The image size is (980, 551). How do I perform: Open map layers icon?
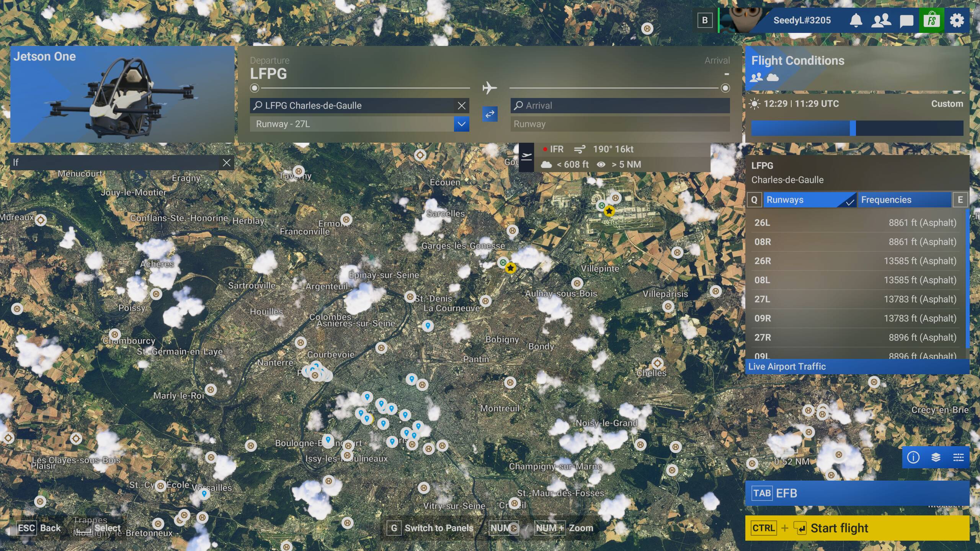click(936, 457)
